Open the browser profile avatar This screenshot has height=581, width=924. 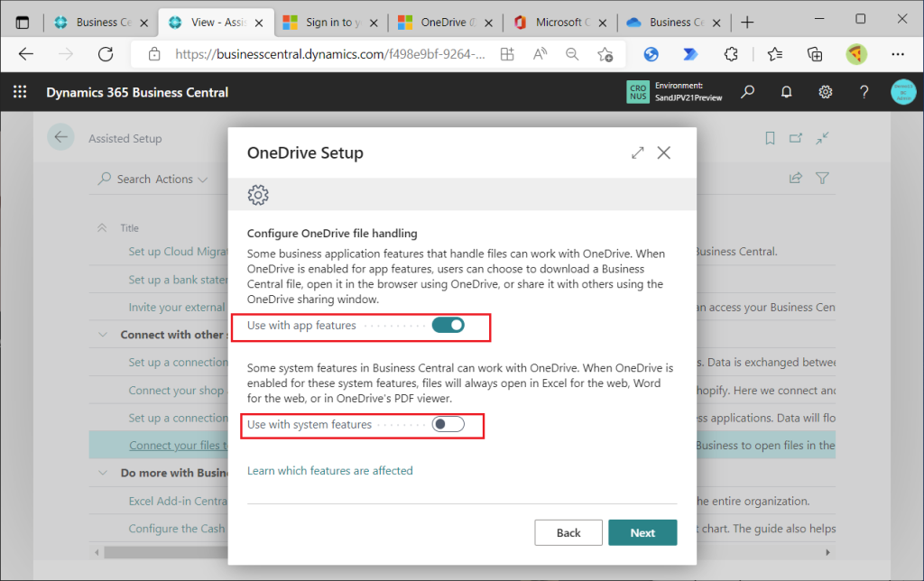pyautogui.click(x=856, y=54)
